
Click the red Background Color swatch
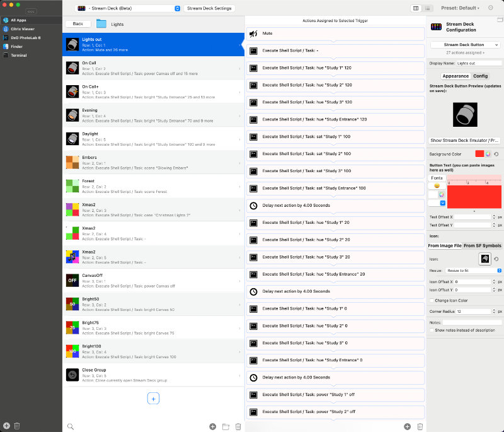(479, 153)
